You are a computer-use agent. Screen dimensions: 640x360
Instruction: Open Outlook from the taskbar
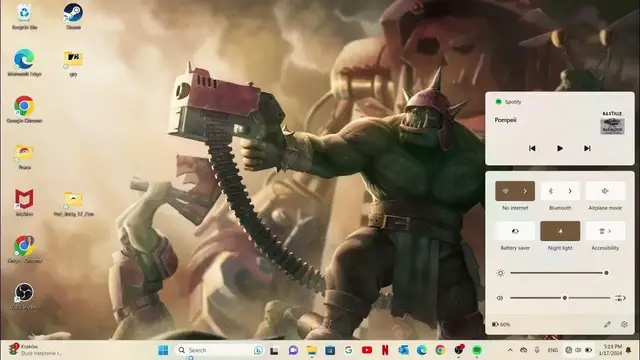point(404,350)
